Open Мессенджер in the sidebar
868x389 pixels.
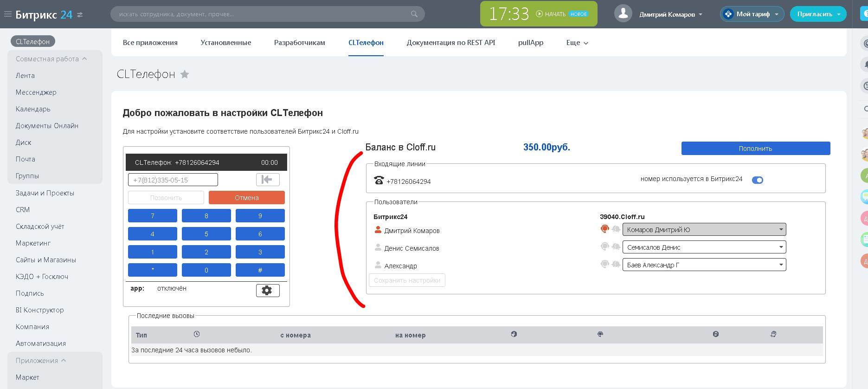(x=36, y=92)
